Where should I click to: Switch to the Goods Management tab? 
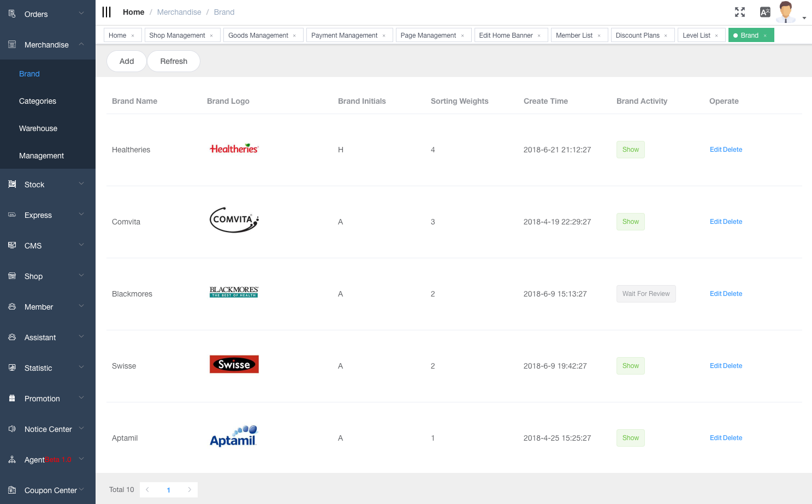(x=258, y=35)
